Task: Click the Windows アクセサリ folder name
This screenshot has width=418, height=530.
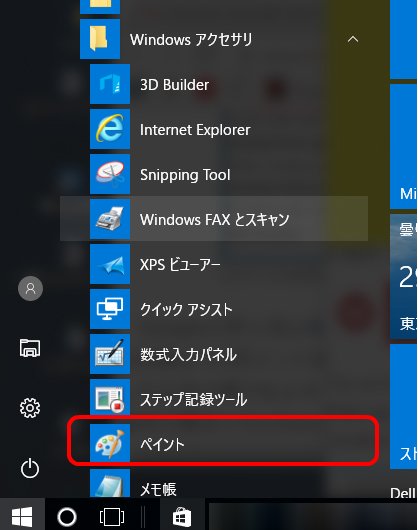Action: [x=191, y=40]
